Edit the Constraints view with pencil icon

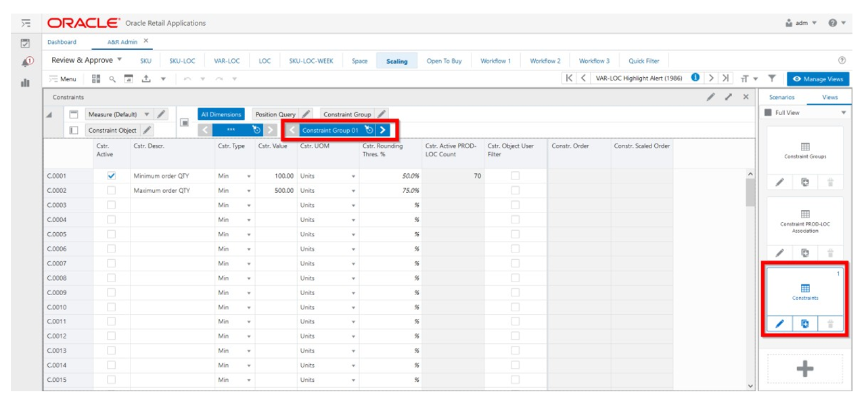pos(779,324)
